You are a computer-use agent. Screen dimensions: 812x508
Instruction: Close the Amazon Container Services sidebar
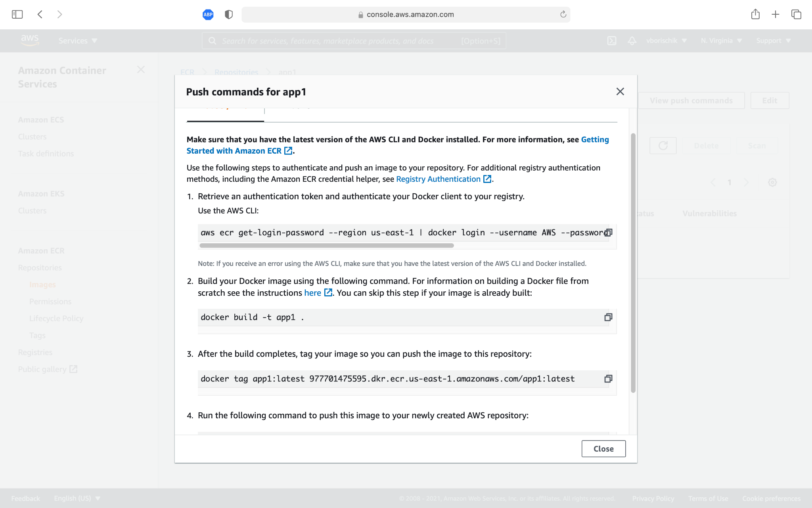(141, 70)
